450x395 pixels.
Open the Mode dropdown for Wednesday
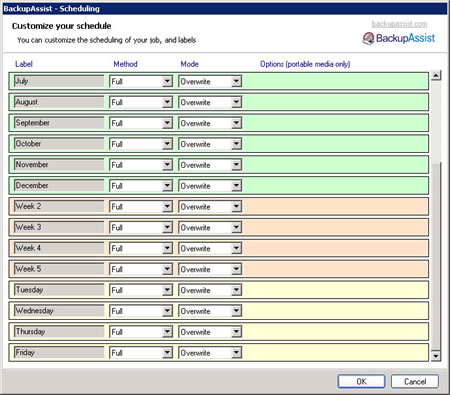(x=210, y=311)
